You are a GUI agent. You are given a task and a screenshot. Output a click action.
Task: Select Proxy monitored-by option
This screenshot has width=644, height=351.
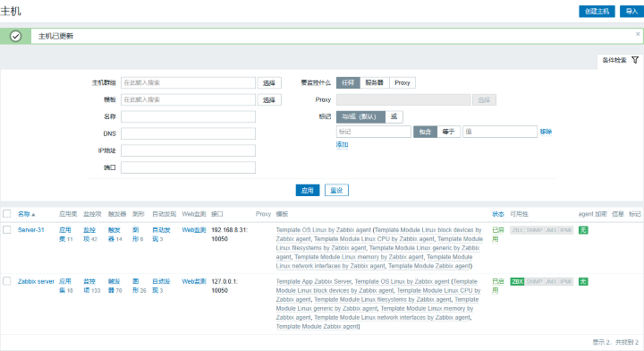coord(402,82)
